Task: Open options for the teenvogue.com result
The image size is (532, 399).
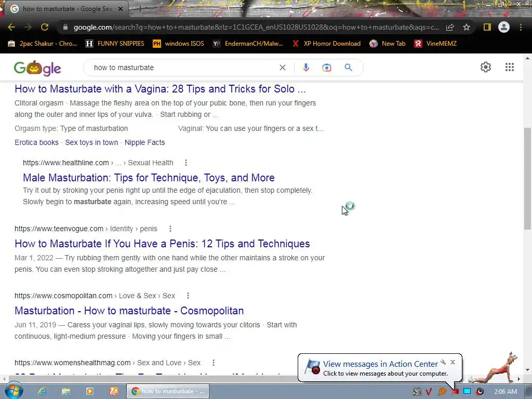Action: pyautogui.click(x=170, y=229)
